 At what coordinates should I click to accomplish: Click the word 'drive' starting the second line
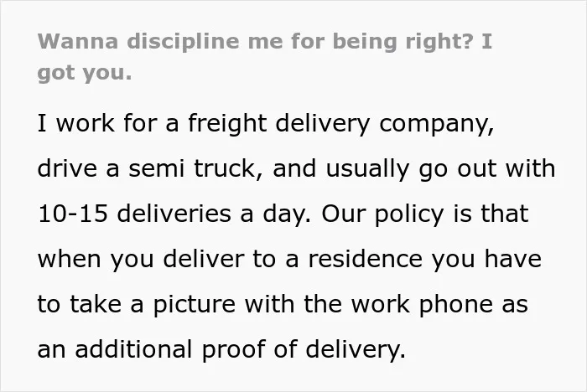pos(67,169)
